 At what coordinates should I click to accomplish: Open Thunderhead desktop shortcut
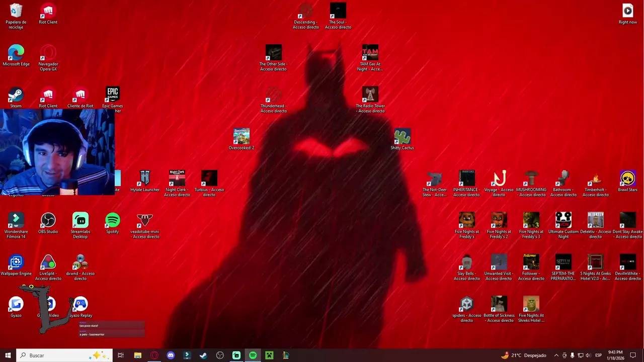(274, 100)
